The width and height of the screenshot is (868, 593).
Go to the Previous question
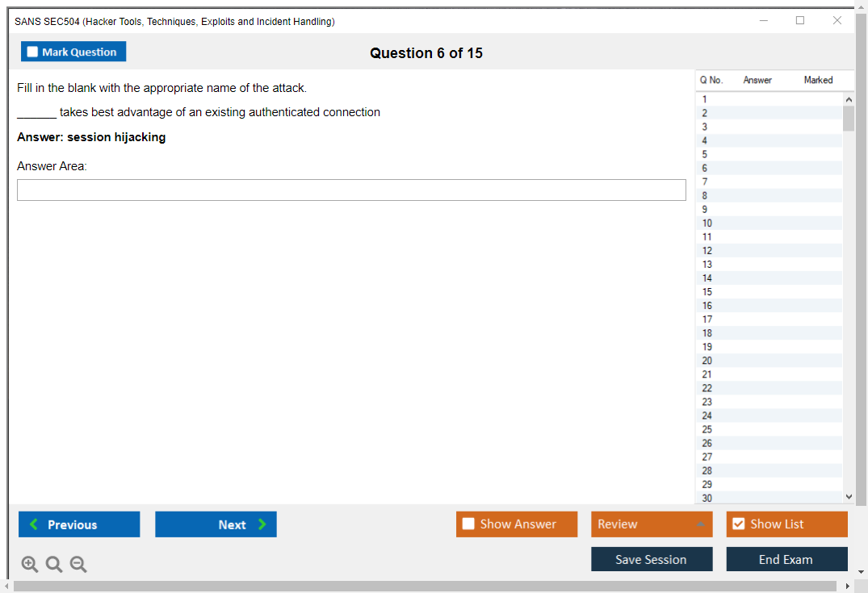pyautogui.click(x=79, y=524)
